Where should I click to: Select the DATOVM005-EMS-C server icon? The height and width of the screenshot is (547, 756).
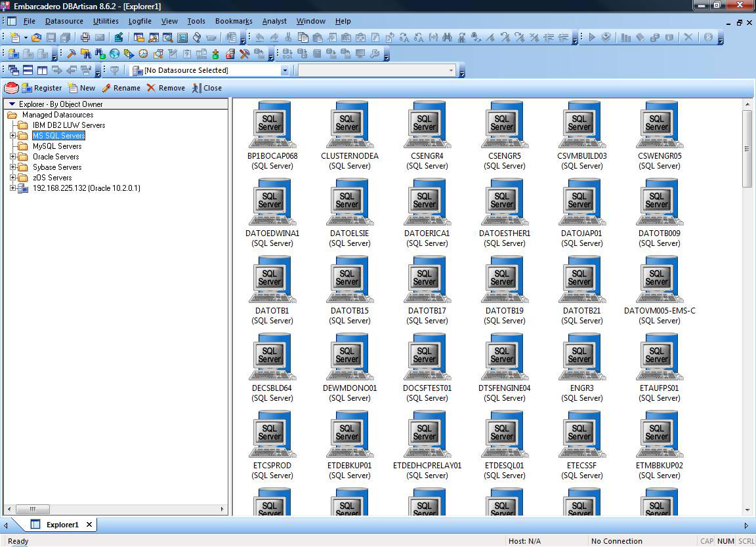pyautogui.click(x=659, y=290)
